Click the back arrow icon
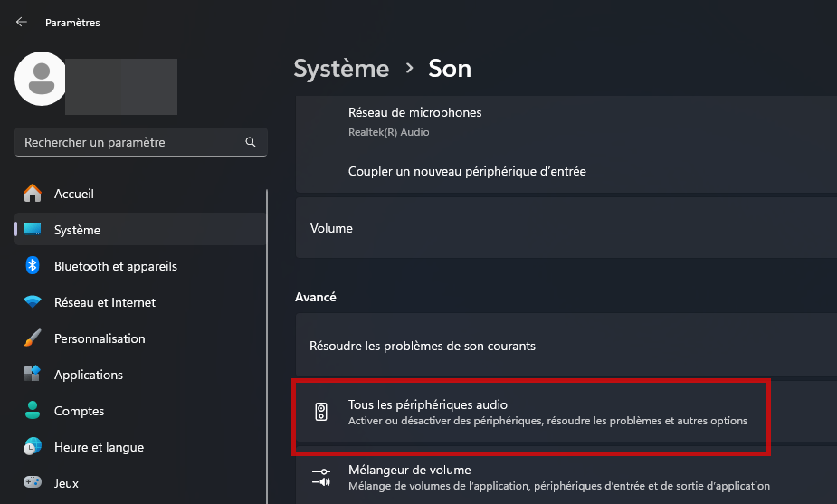This screenshot has width=837, height=504. 22,22
